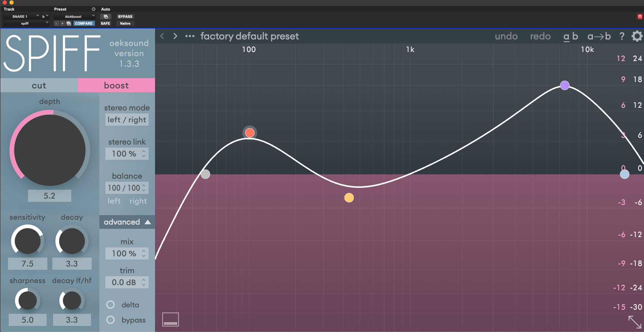The width and height of the screenshot is (644, 332).
Task: Toggle the Pro Tools BYPASS button
Action: (x=125, y=16)
